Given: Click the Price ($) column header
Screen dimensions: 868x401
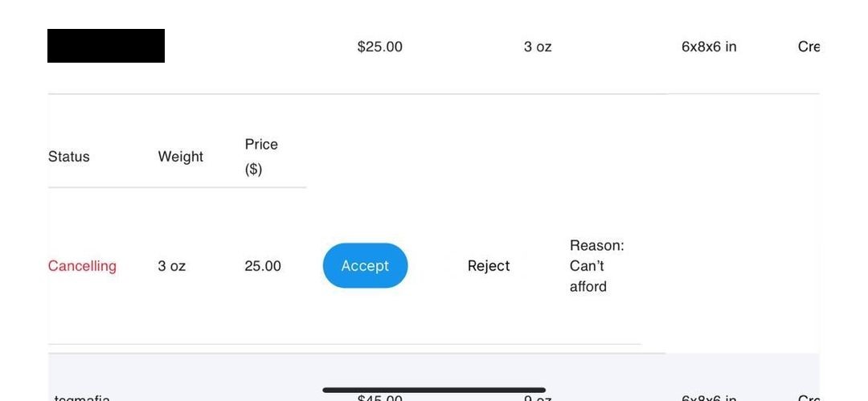Looking at the screenshot, I should tap(261, 156).
